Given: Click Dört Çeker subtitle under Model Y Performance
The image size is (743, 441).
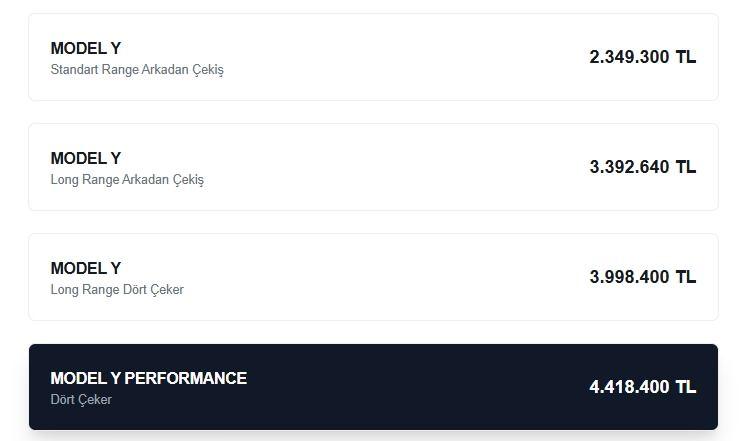Looking at the screenshot, I should click(x=81, y=400).
